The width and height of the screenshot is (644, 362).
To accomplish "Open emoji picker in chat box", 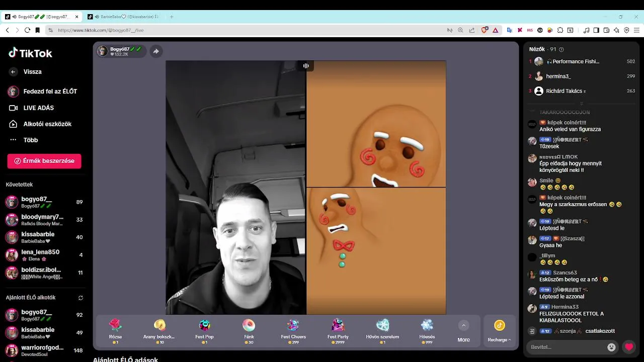I will pos(611,347).
